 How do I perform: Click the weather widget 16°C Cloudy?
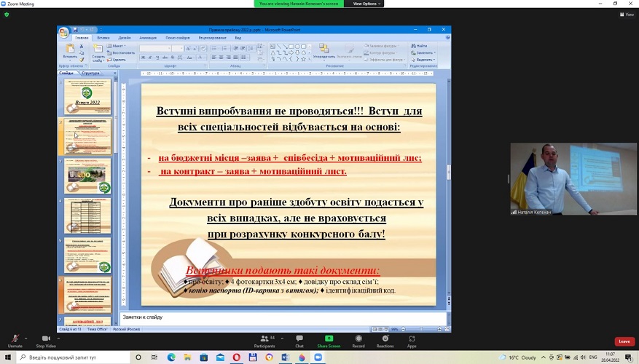point(519,357)
